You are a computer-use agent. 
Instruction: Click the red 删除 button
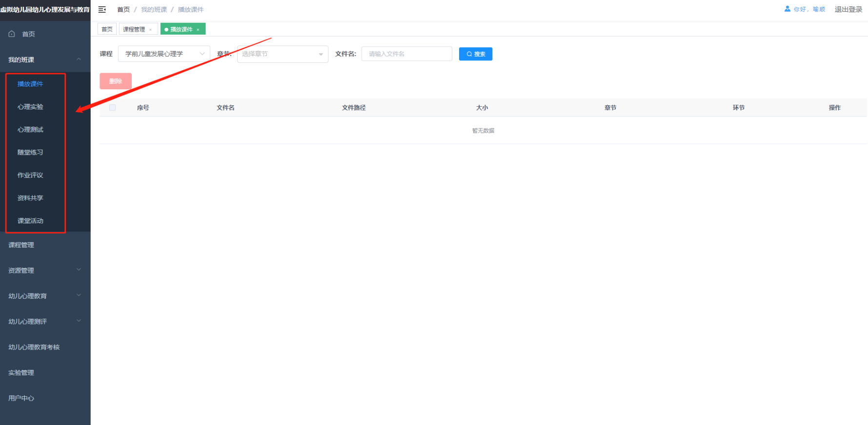(x=116, y=81)
